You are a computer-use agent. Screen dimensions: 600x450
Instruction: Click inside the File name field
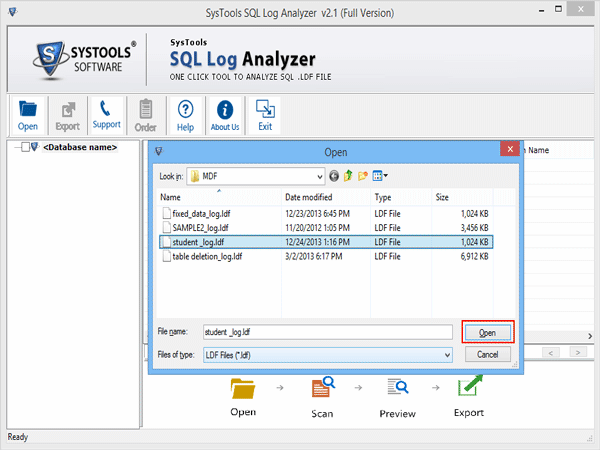tap(328, 332)
